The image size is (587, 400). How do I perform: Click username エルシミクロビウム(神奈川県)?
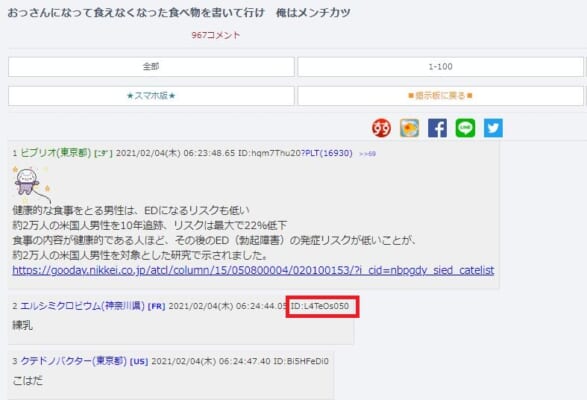[82, 306]
